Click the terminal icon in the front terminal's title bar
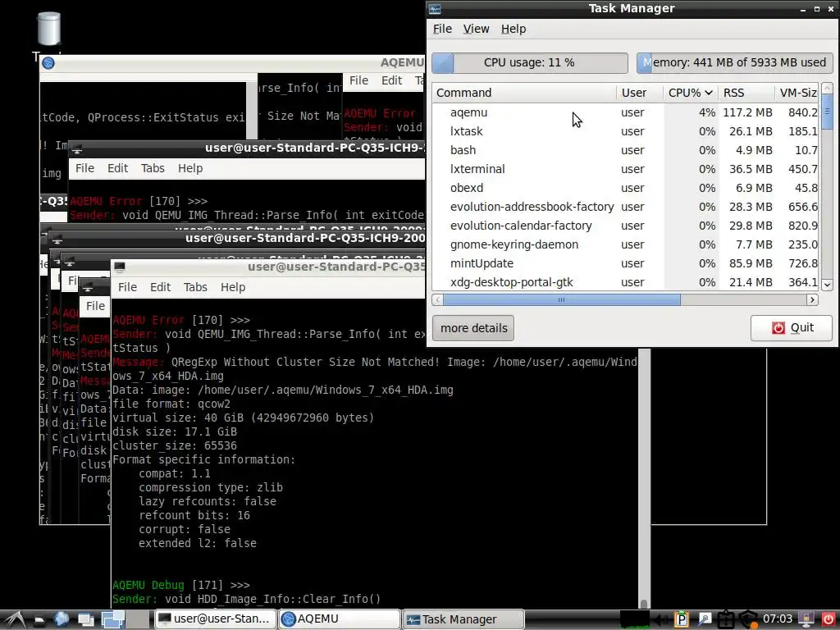840x630 pixels. [x=120, y=267]
